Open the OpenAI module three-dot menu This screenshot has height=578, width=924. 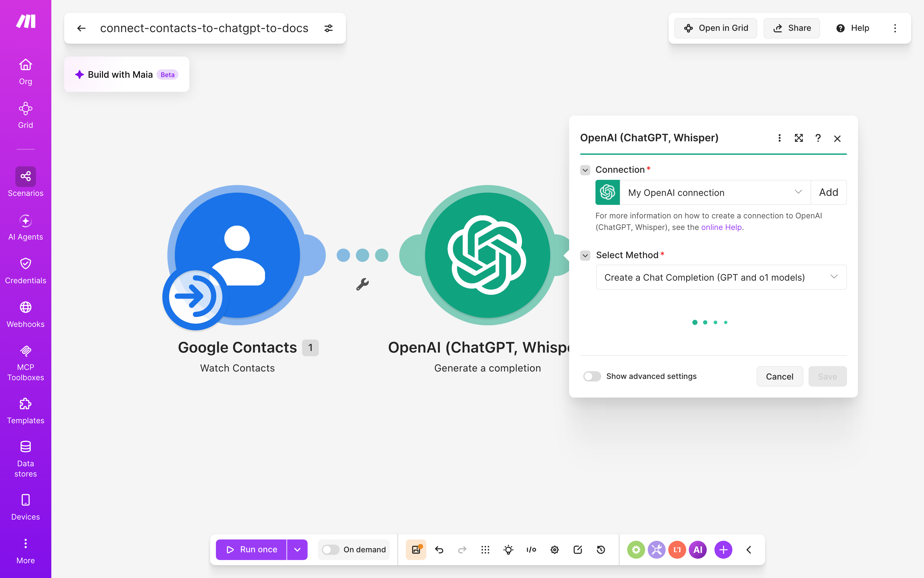[779, 138]
